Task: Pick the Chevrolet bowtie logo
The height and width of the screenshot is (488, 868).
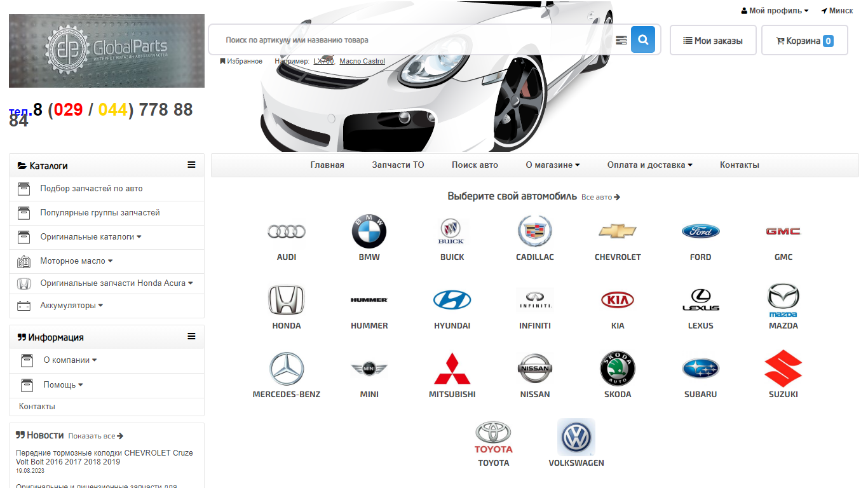Action: 618,231
